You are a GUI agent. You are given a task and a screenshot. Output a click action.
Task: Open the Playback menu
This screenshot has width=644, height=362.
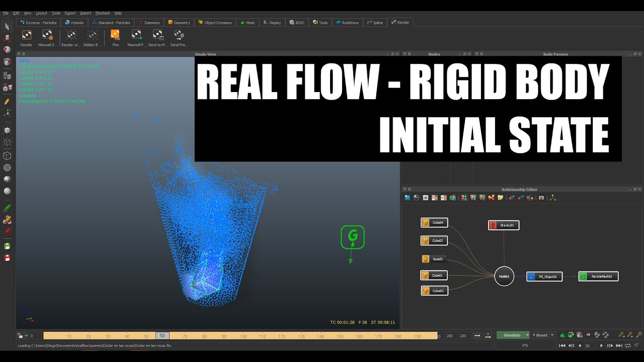(x=103, y=13)
